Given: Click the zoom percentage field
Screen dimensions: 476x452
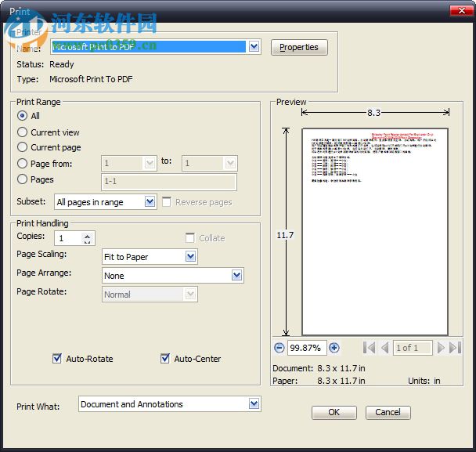Looking at the screenshot, I should 306,348.
